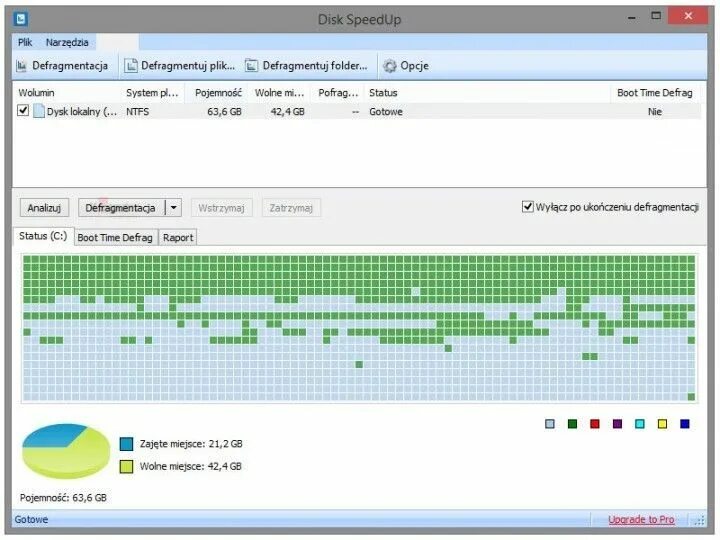This screenshot has height=540, width=720.
Task: Click the Zatrzymaj button
Action: point(291,208)
